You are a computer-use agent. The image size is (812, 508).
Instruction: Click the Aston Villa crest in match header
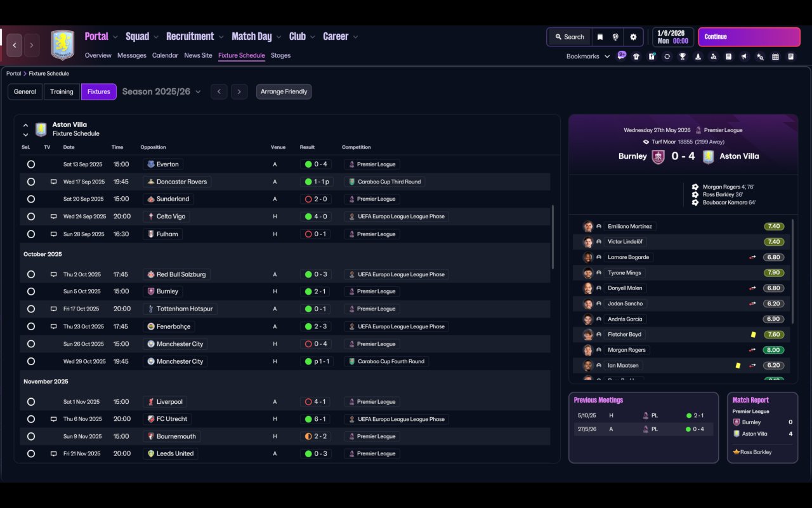click(x=709, y=157)
